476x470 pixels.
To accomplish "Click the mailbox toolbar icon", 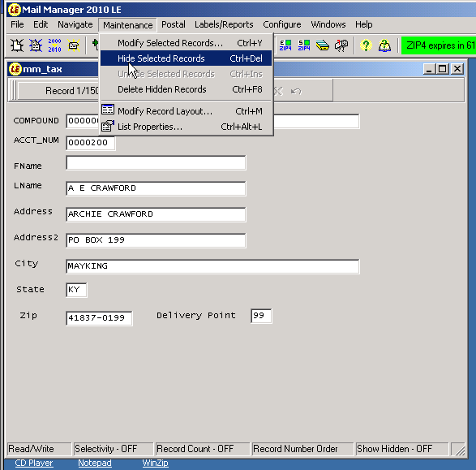I will [341, 45].
